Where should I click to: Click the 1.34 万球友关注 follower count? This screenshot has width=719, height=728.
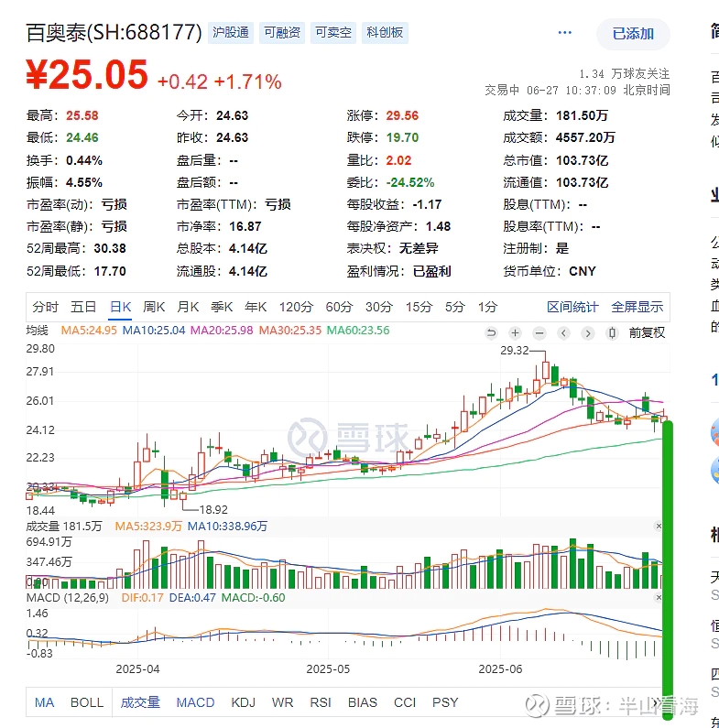click(625, 74)
